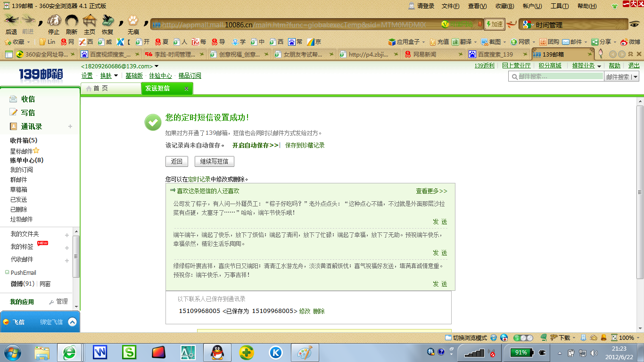The width and height of the screenshot is (644, 362).
Task: Click the 微博 Weibo toolbar icon
Action: (630, 42)
